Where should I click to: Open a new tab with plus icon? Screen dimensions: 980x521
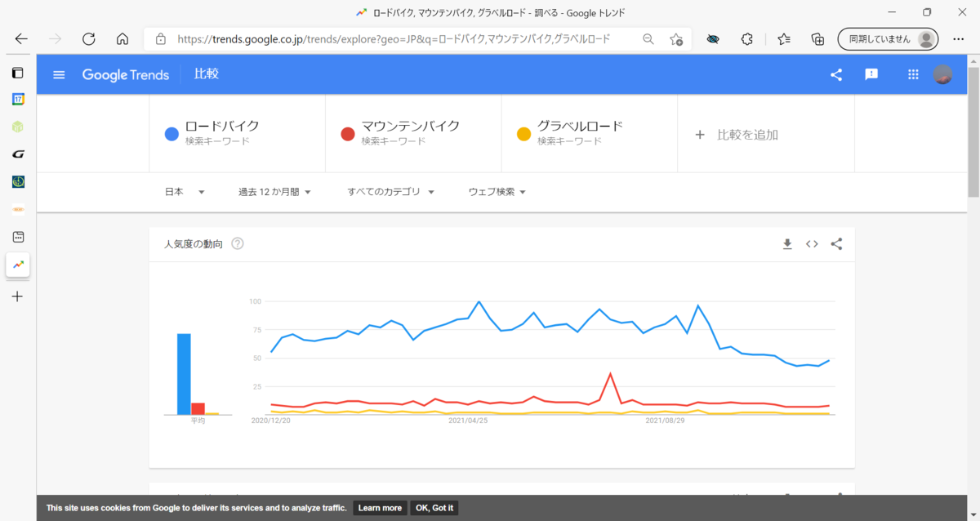(18, 296)
